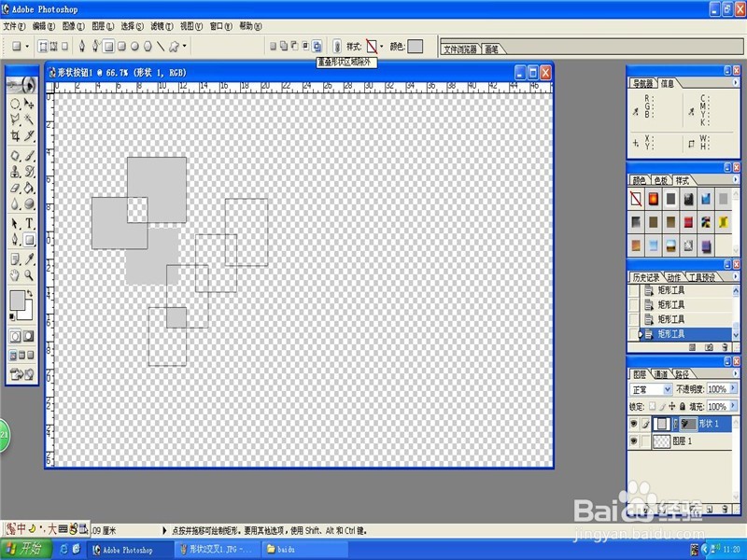The width and height of the screenshot is (747, 560).
Task: Select the History Brush tool
Action: (x=29, y=172)
